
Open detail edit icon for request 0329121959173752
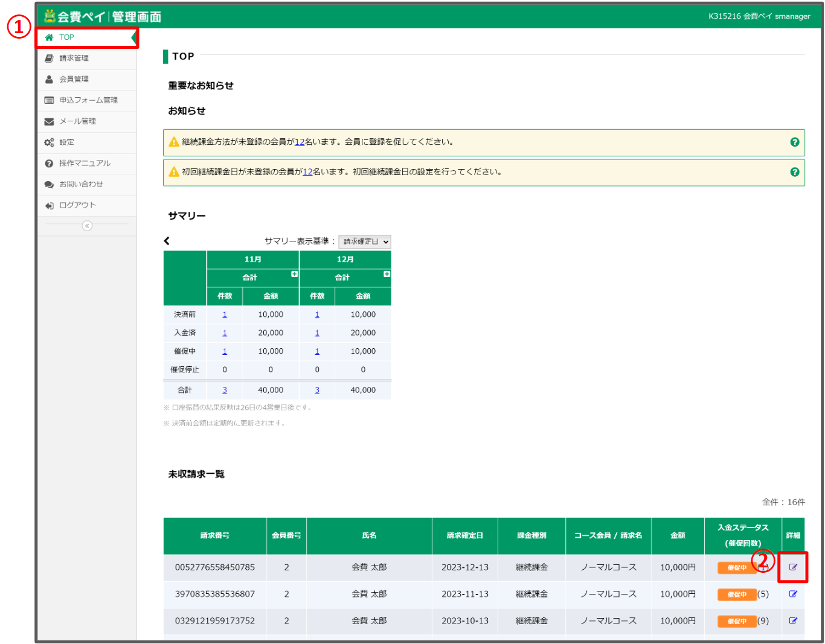(x=793, y=620)
